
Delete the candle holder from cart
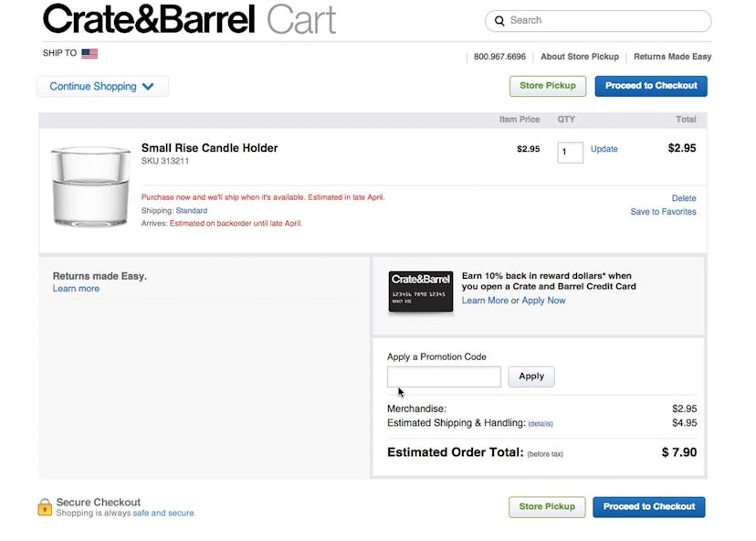pyautogui.click(x=684, y=197)
